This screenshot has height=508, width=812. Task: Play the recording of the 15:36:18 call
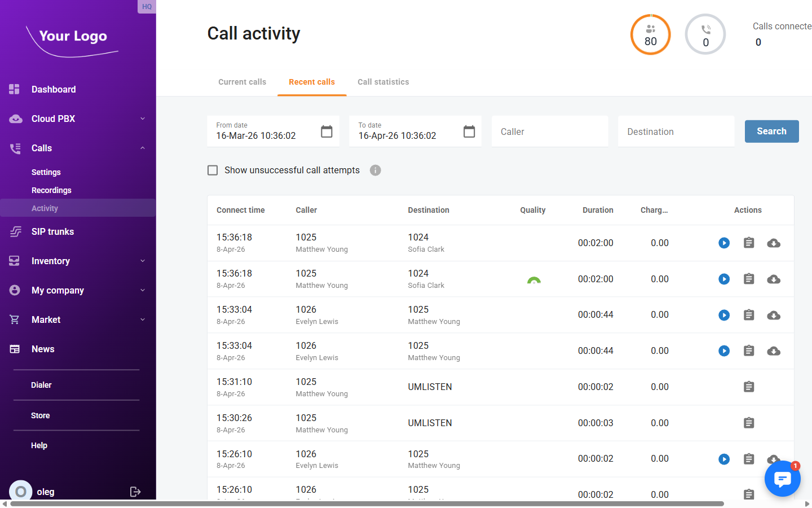tap(723, 243)
